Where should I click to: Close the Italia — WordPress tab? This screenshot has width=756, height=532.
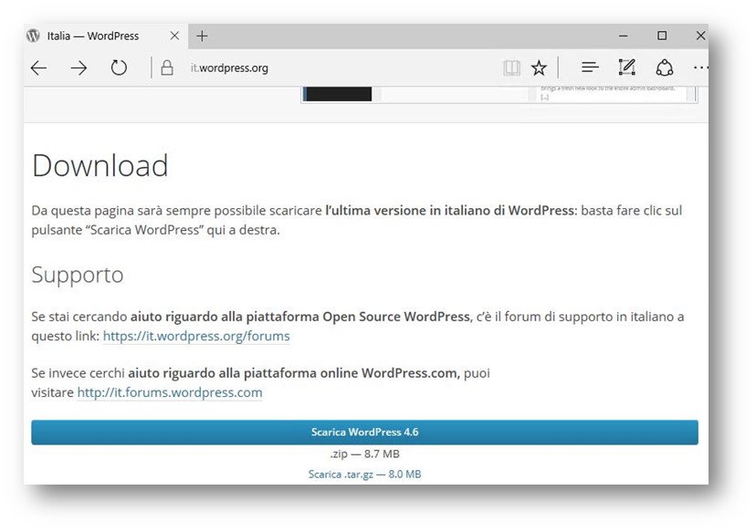(174, 36)
